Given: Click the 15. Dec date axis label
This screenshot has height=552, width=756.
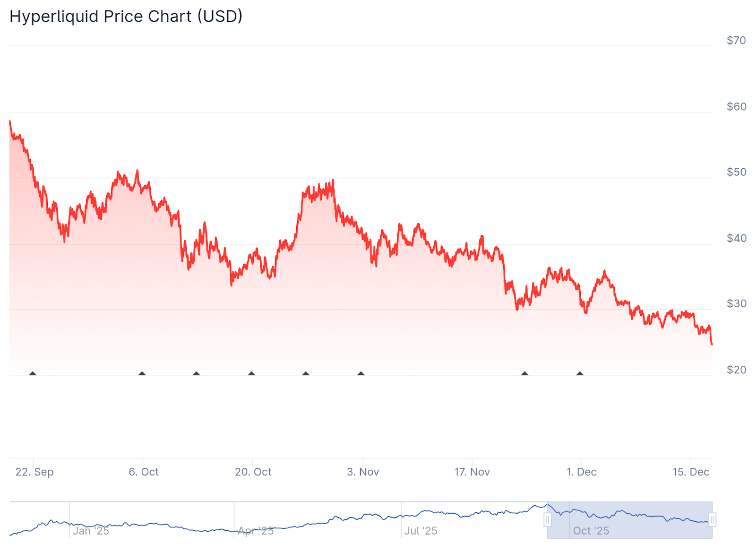Looking at the screenshot, I should click(691, 472).
